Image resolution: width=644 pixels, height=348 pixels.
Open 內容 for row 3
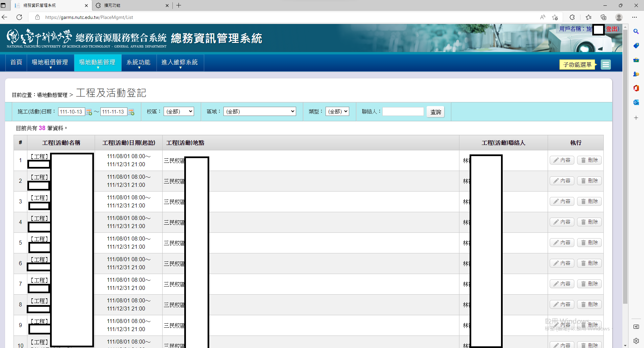click(562, 201)
